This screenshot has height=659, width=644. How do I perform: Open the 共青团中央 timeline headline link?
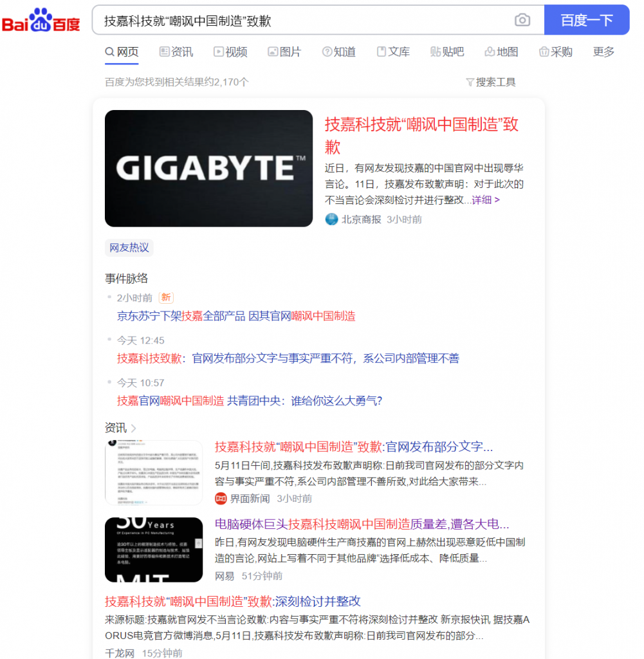[250, 401]
